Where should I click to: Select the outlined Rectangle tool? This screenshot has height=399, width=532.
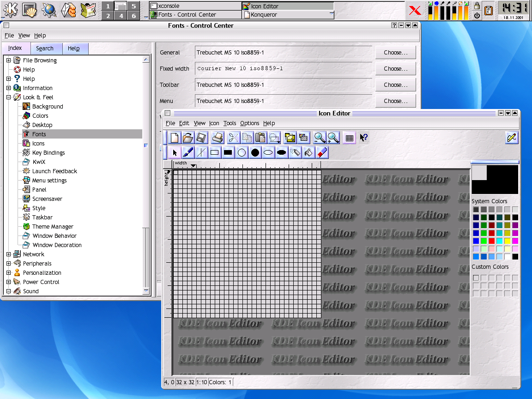(x=214, y=153)
